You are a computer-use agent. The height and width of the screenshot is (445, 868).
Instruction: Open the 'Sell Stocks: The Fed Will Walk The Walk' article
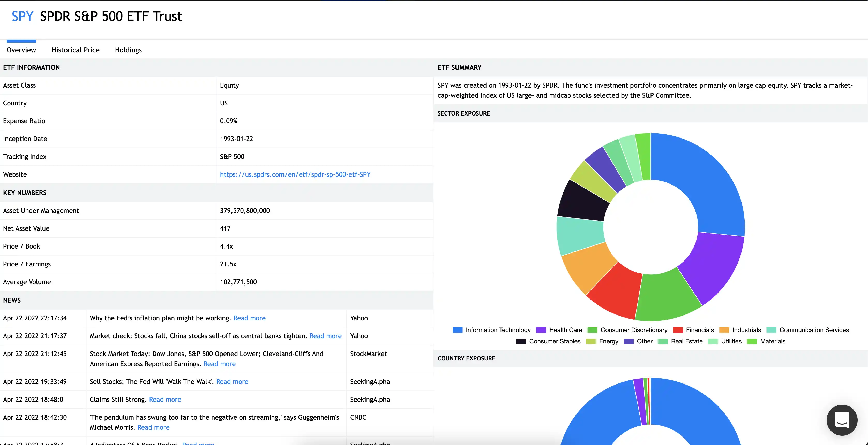[x=232, y=381]
